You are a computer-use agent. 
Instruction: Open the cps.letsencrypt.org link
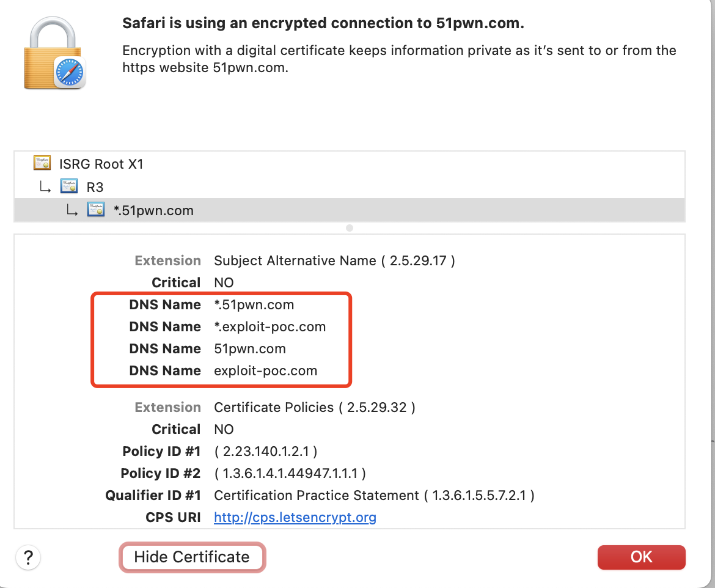[295, 518]
